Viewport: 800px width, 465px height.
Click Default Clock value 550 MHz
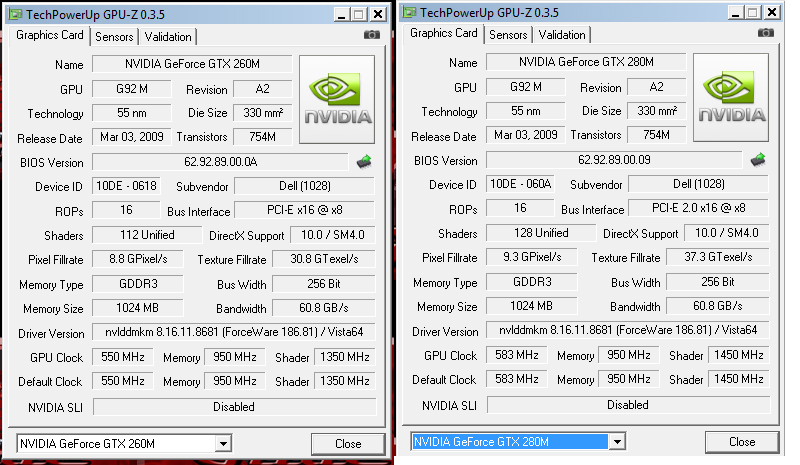coord(122,381)
